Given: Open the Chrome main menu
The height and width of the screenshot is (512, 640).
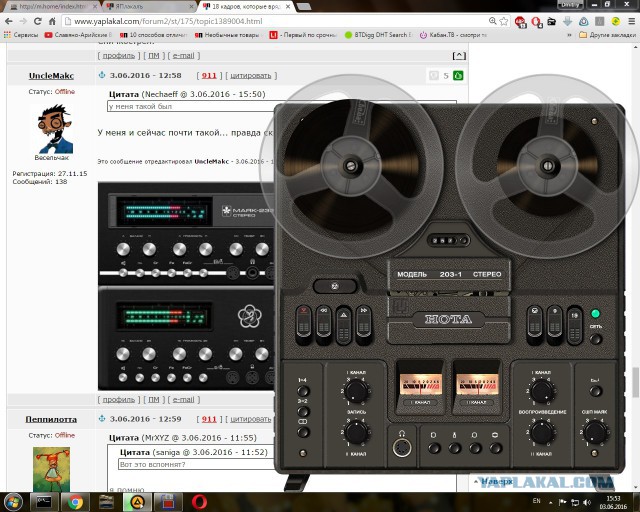Looking at the screenshot, I should pyautogui.click(x=631, y=21).
